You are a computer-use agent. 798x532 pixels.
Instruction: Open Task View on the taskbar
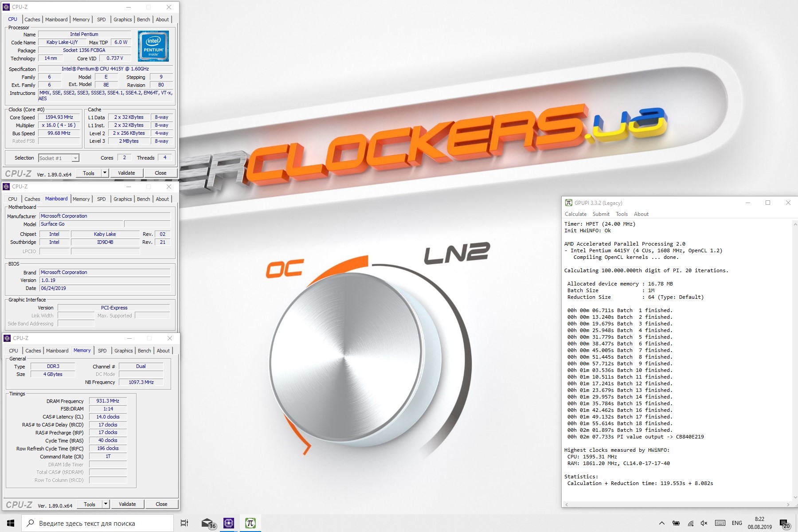184,523
